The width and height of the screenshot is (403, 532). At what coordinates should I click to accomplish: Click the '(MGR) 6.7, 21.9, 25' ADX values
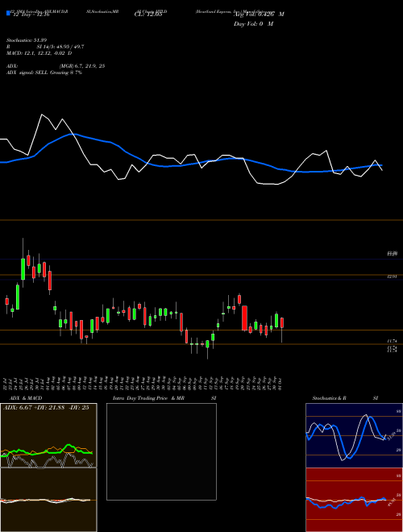(82, 66)
